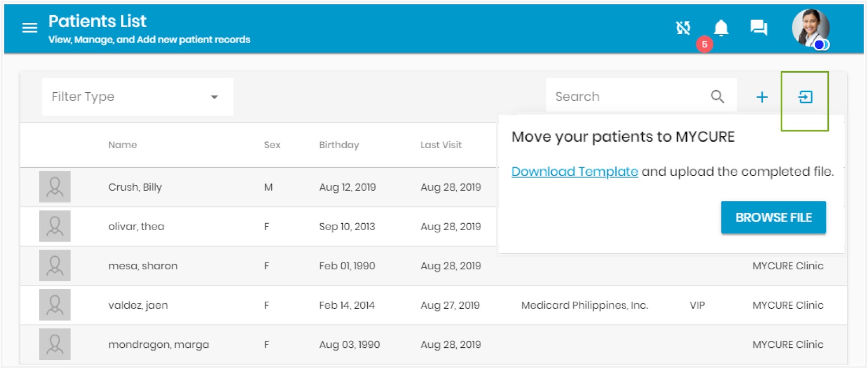This screenshot has width=868, height=368.
Task: Open the hamburger navigation menu
Action: point(29,28)
